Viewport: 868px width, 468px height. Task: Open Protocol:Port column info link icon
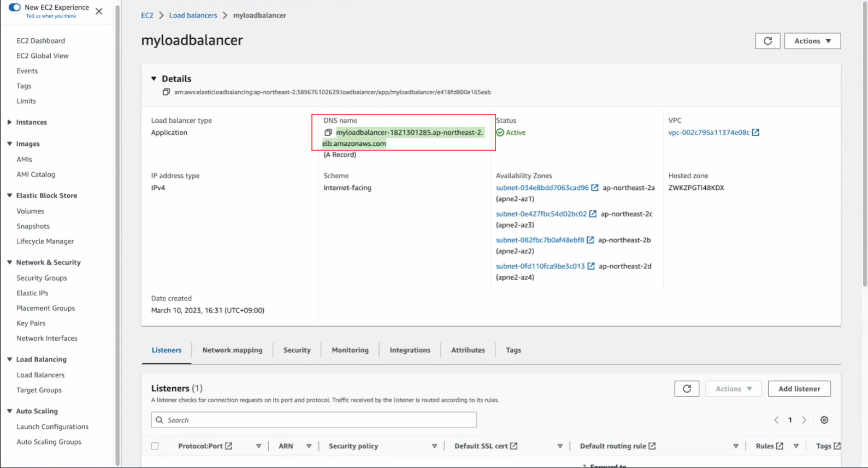coord(229,446)
